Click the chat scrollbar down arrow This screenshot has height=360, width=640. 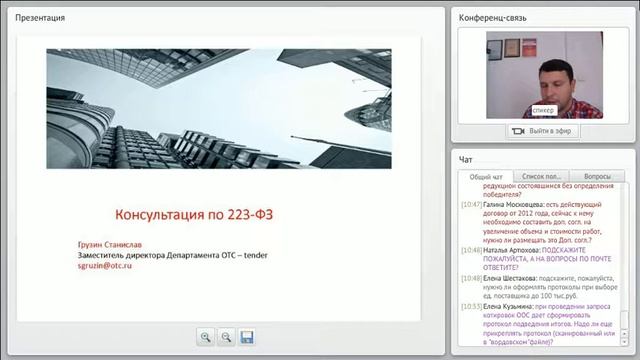624,342
